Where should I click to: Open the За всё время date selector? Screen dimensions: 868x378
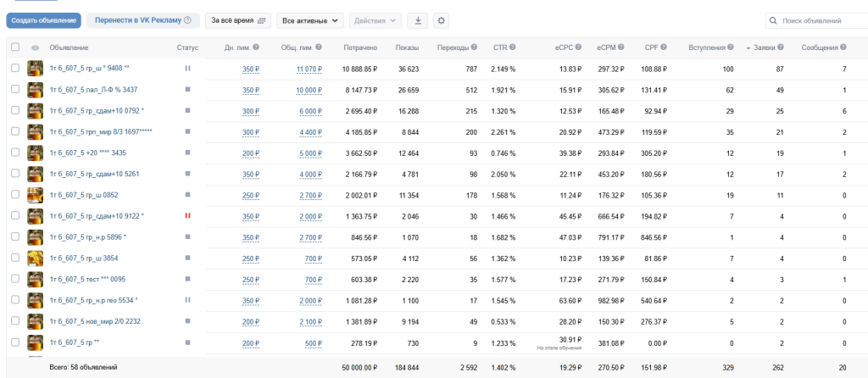[x=238, y=20]
